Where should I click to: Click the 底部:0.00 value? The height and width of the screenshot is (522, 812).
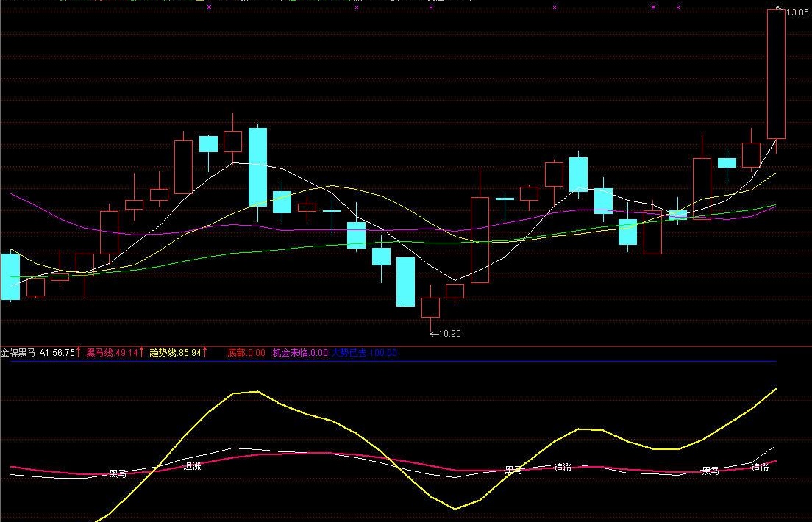tap(246, 353)
